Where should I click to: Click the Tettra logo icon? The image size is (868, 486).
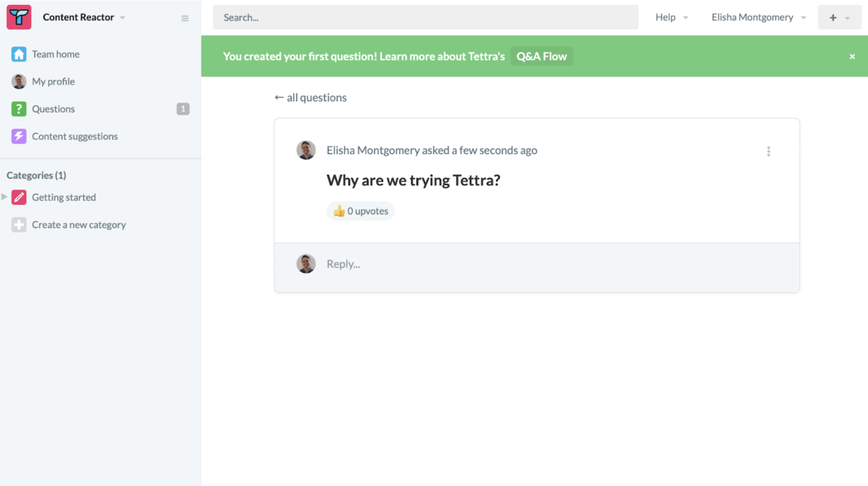pos(19,17)
